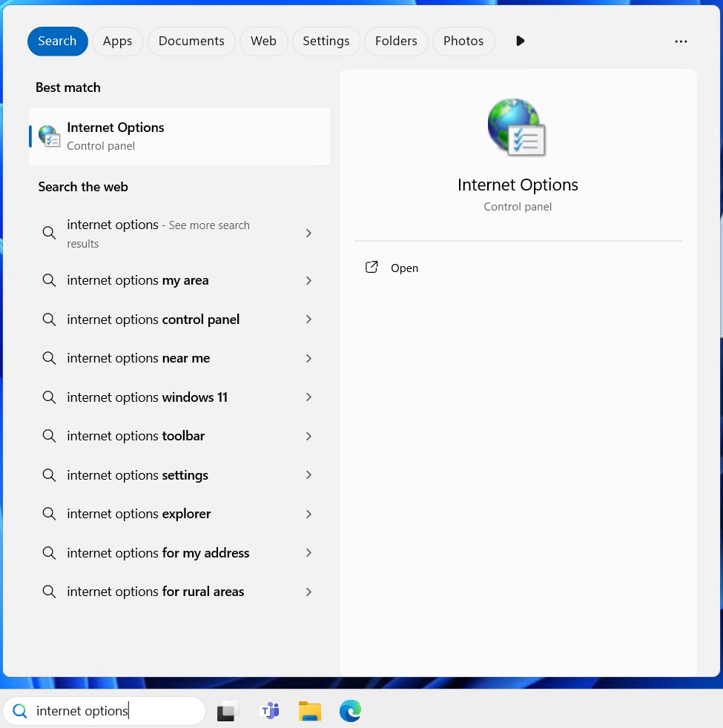Open the Internet Options best match result
Screen dimensions: 723x728
[179, 136]
